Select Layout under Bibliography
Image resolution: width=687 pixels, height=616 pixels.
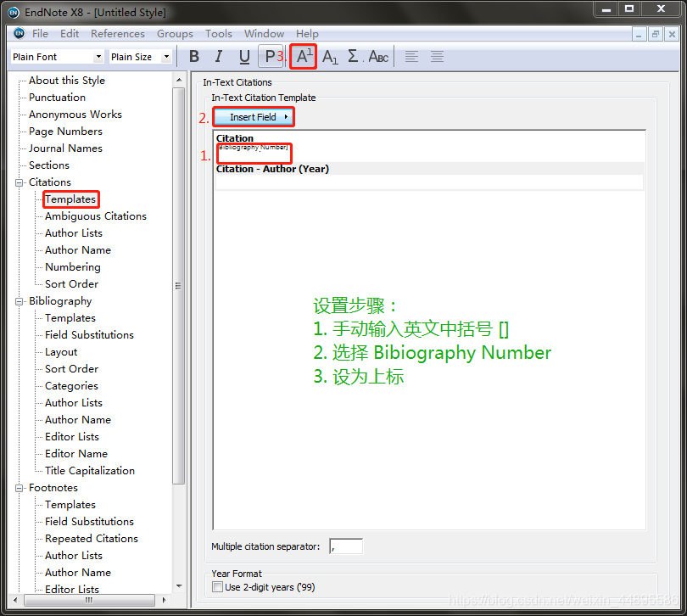(x=61, y=352)
